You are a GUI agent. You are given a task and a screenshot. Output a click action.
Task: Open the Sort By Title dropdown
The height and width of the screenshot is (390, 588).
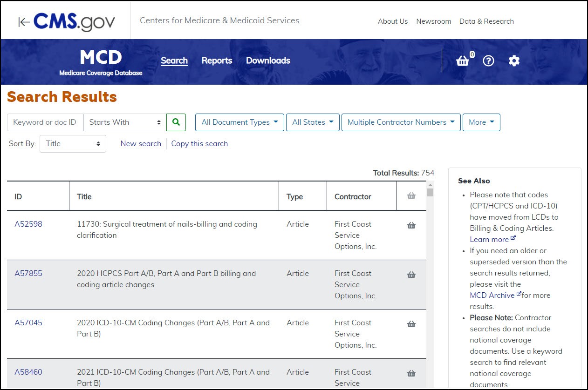coord(73,144)
